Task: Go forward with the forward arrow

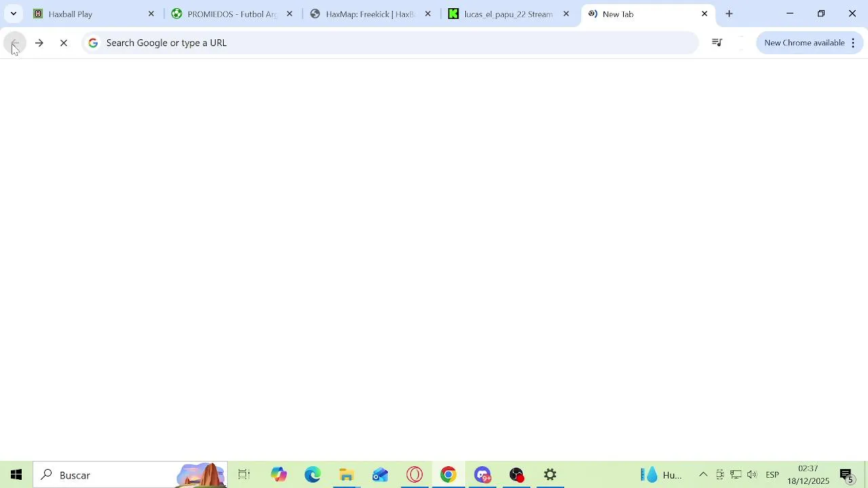Action: (39, 43)
